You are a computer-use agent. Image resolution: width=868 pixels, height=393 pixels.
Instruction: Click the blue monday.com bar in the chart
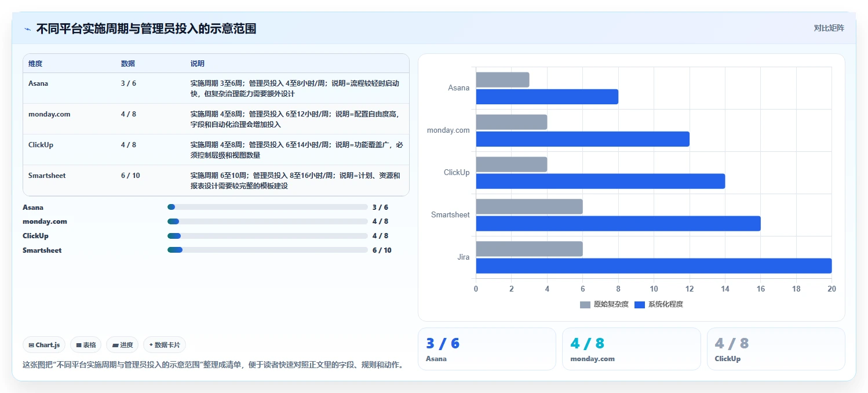[583, 139]
